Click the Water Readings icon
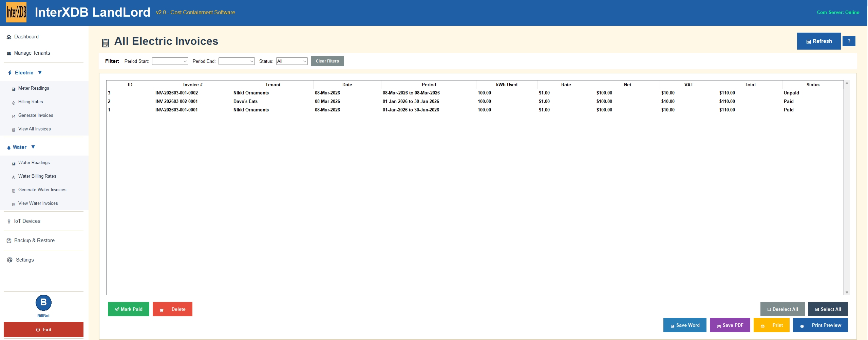 [14, 163]
